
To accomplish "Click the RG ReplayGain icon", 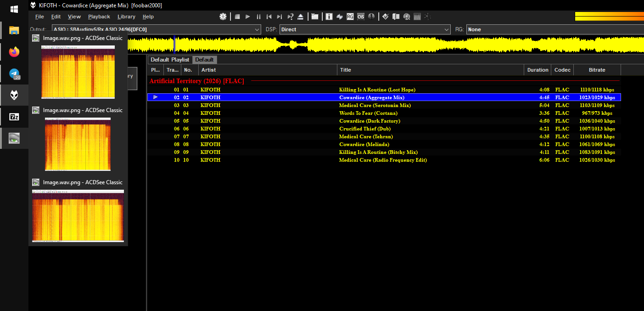I will coord(350,17).
